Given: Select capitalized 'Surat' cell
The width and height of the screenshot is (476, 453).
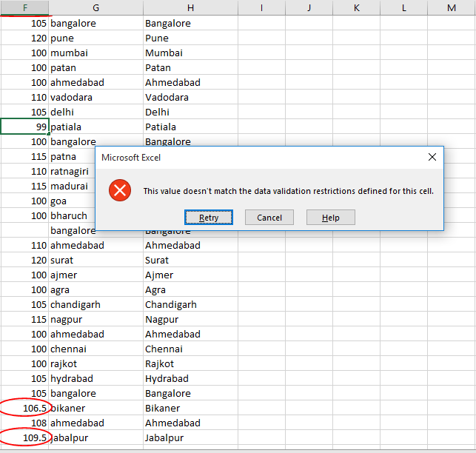Looking at the screenshot, I should 190,260.
